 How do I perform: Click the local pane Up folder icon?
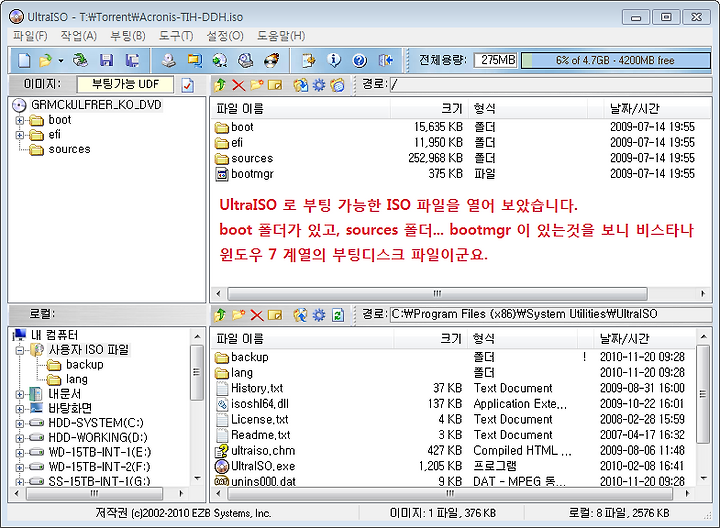[220, 315]
